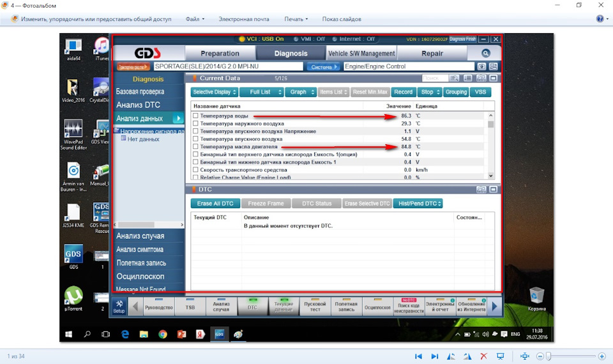Click the GDS magnifier search icon
Screen dimensions: 613x364
click(485, 53)
